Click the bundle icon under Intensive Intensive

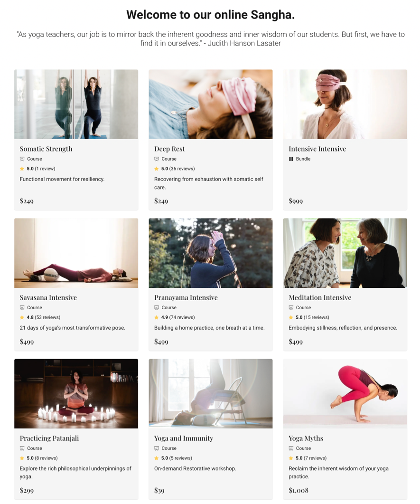pyautogui.click(x=291, y=159)
